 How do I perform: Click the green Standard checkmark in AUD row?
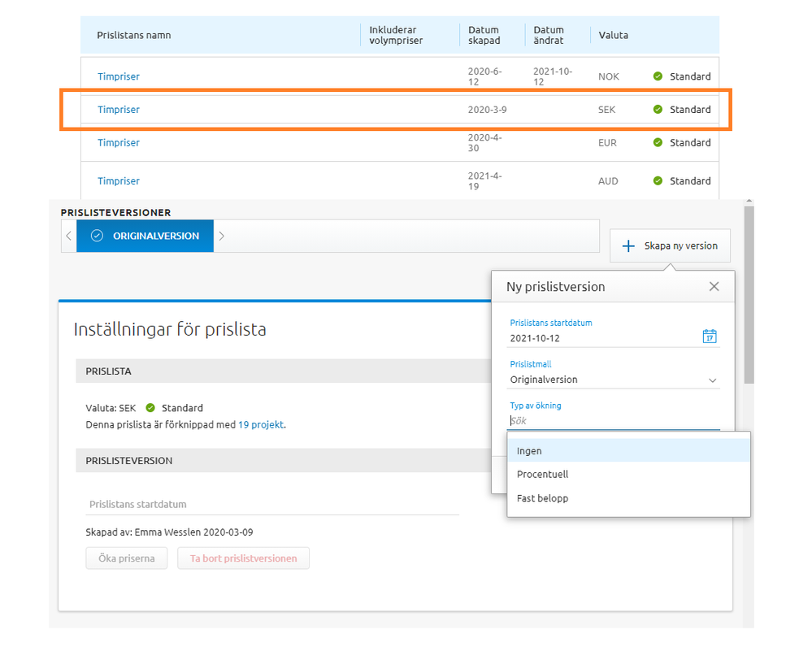(658, 181)
